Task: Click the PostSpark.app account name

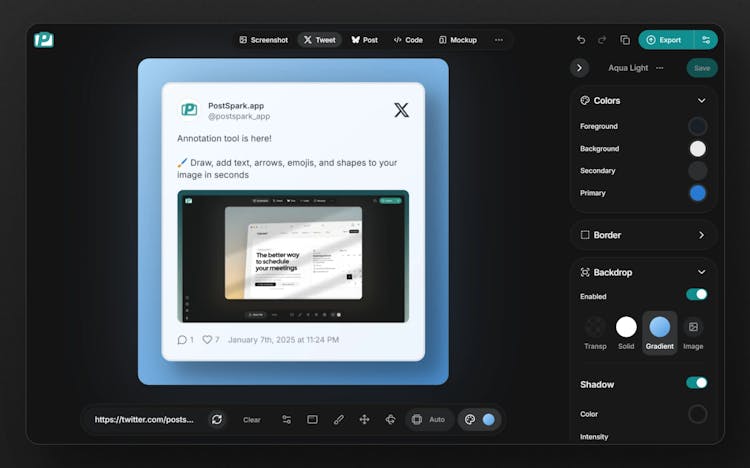Action: [x=236, y=106]
